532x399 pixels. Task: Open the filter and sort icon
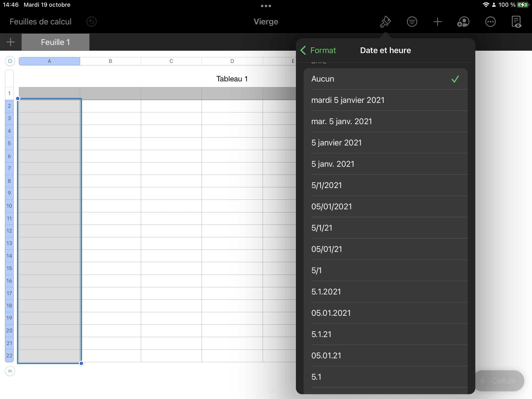[x=412, y=22]
